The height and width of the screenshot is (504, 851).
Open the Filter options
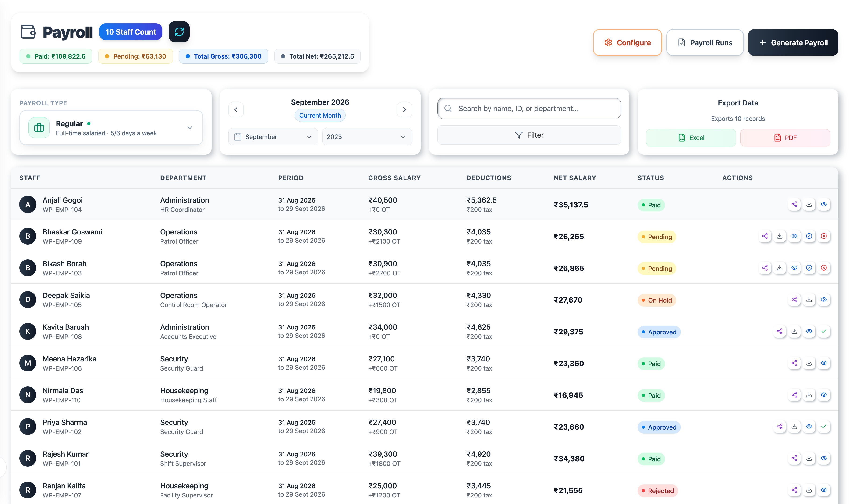(x=529, y=135)
